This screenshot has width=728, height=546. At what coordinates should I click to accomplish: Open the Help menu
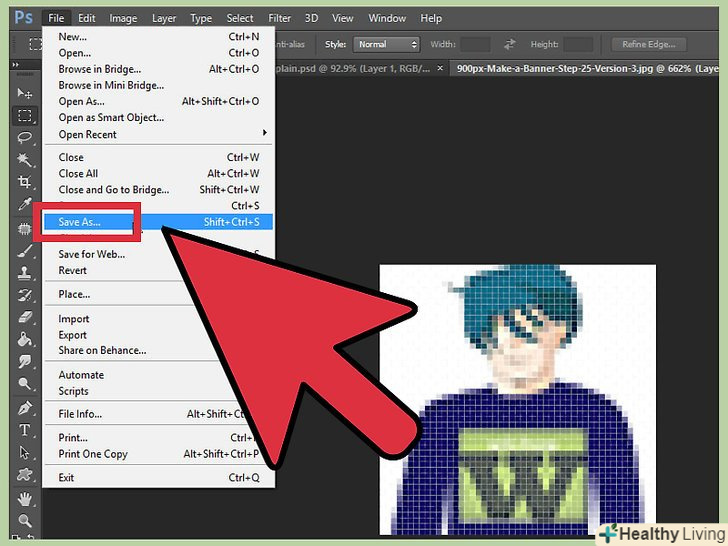point(431,18)
